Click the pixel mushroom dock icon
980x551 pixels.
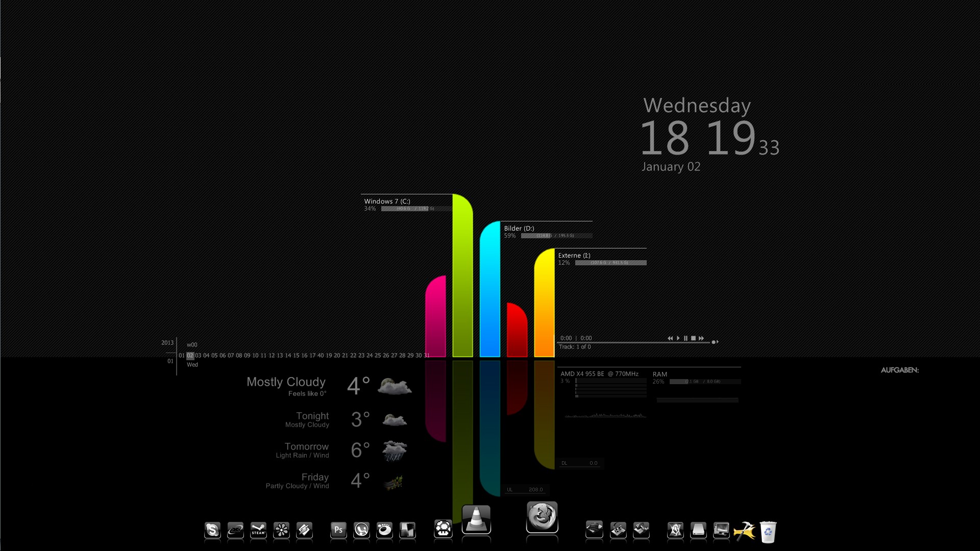pos(443,529)
